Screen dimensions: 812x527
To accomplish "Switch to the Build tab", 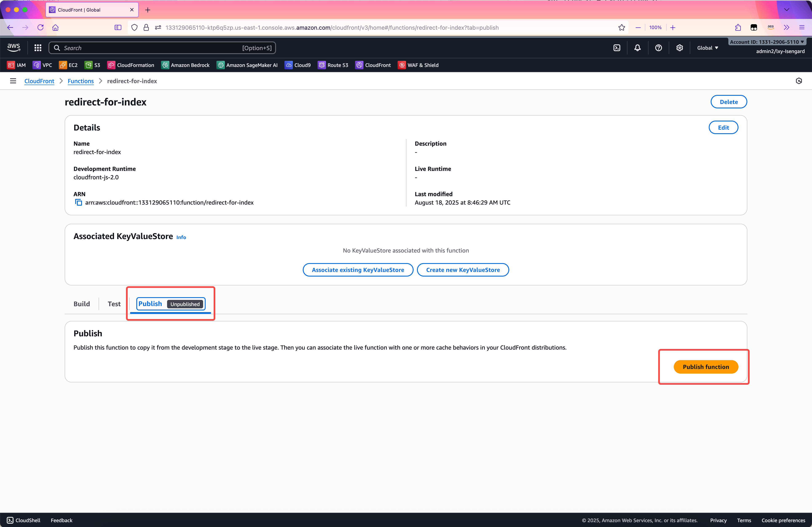I will tap(82, 304).
